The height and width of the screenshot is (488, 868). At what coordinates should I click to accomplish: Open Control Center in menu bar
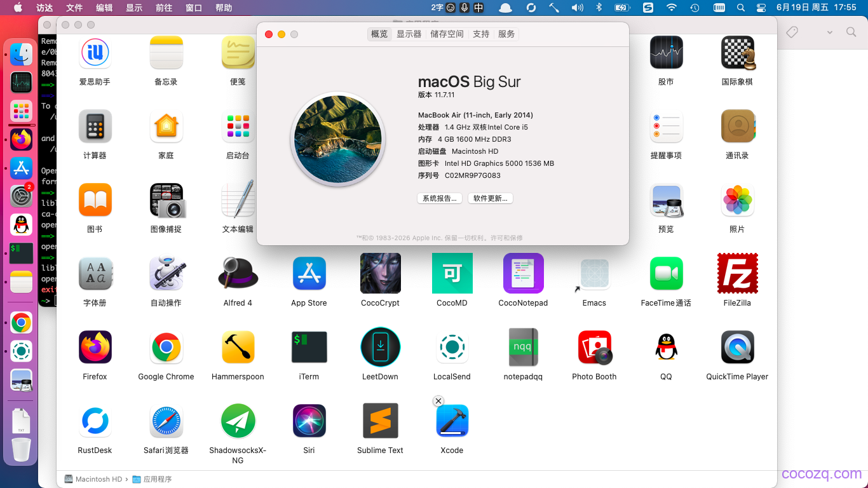coord(761,8)
